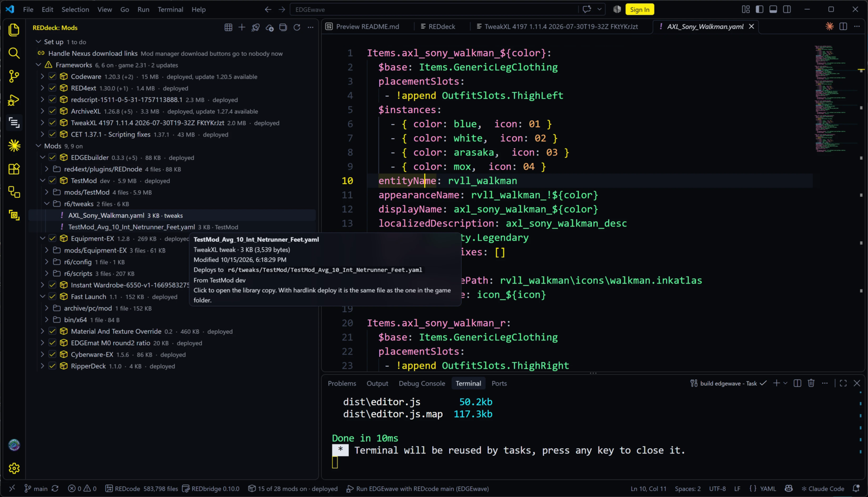Uncheck the RipperDeck mod checkbox

point(53,366)
